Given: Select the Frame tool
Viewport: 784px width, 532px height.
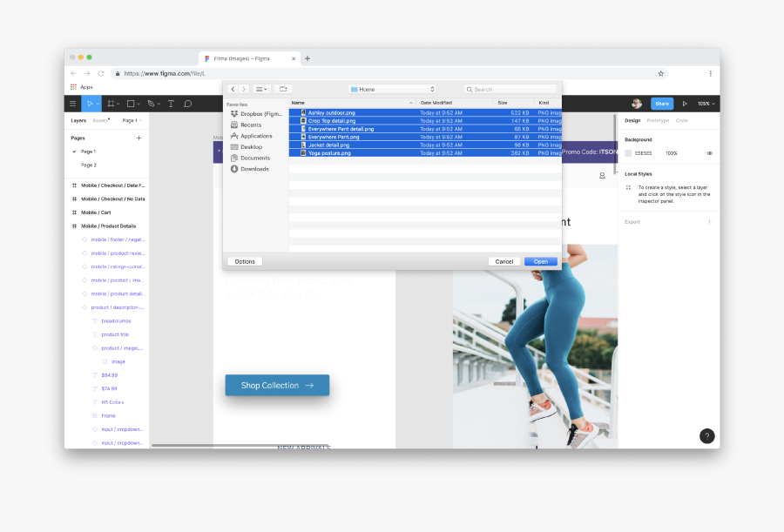Looking at the screenshot, I should coord(111,104).
